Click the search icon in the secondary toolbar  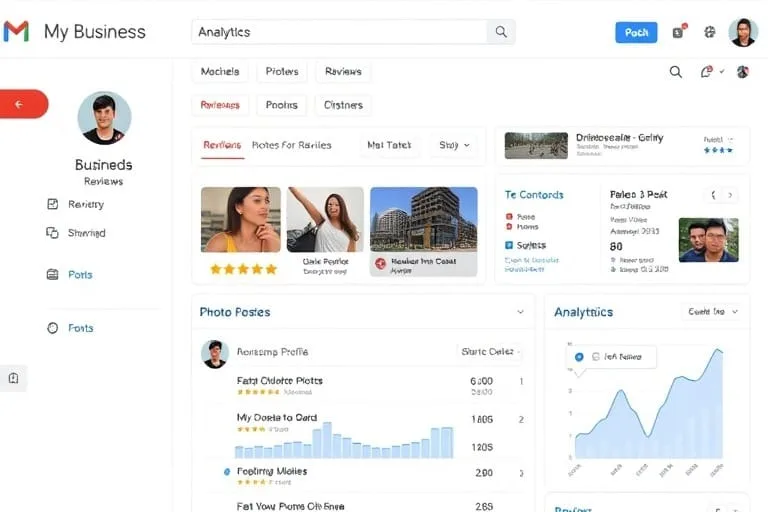675,72
